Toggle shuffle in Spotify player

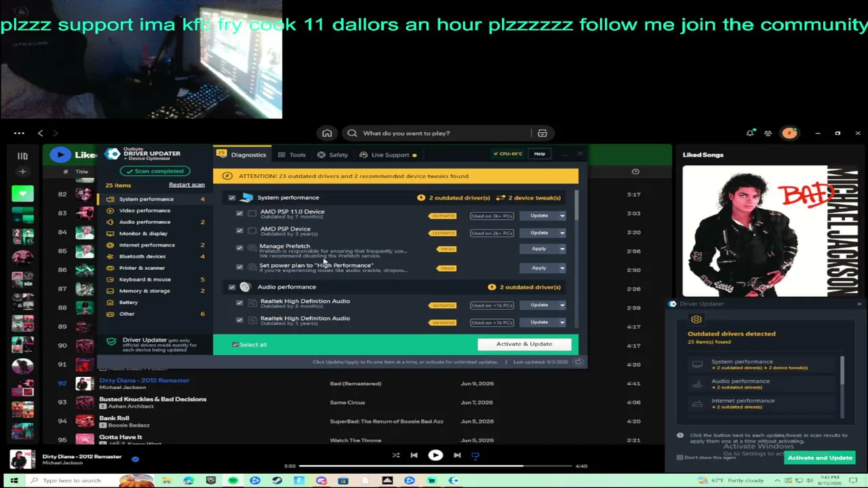click(x=396, y=455)
